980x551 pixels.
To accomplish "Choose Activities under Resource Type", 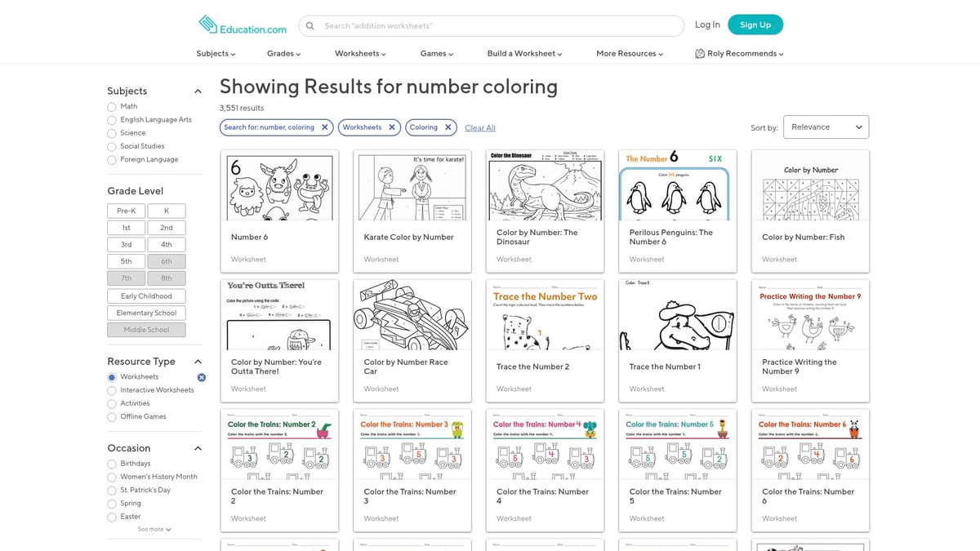I will click(111, 402).
